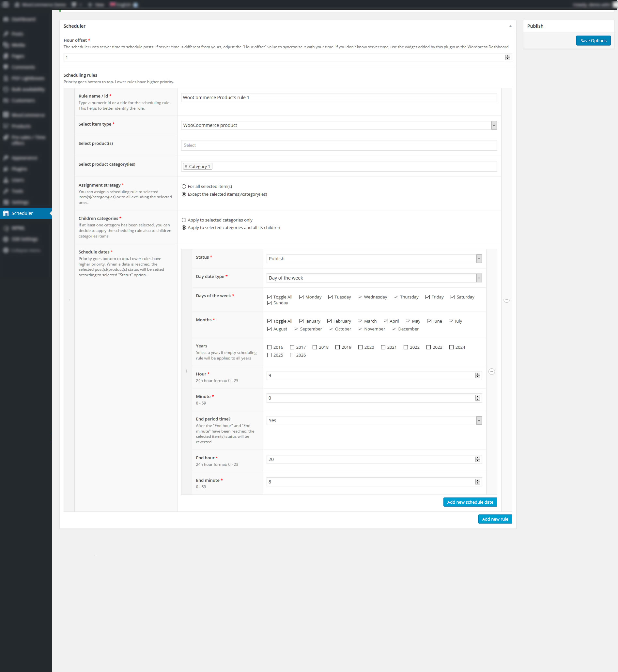Remove Category 1 tag with its x icon

tap(186, 166)
